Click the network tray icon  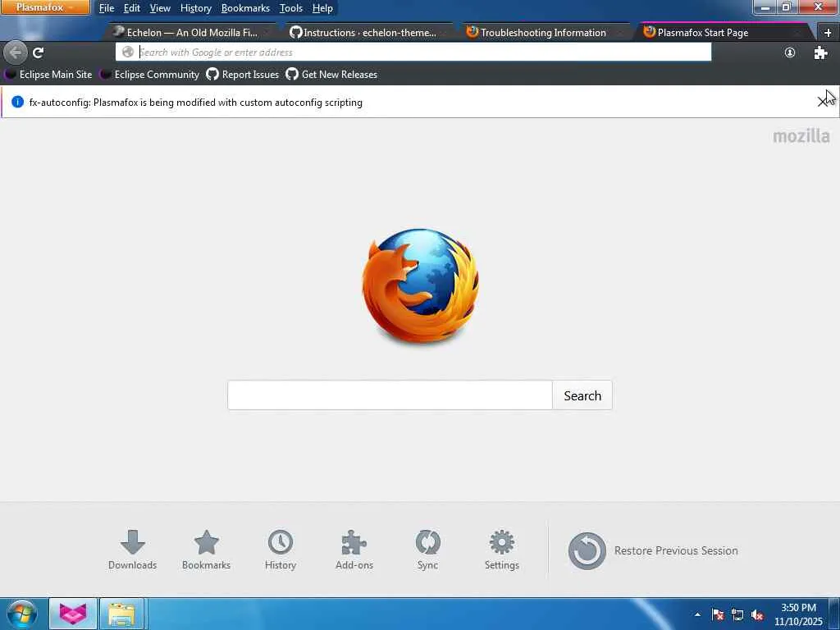pyautogui.click(x=737, y=615)
